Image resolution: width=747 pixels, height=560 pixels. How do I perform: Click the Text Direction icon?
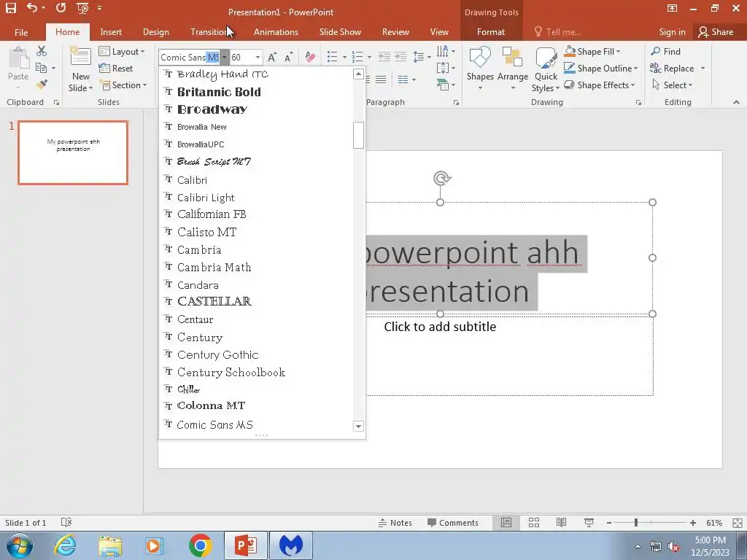pos(443,50)
